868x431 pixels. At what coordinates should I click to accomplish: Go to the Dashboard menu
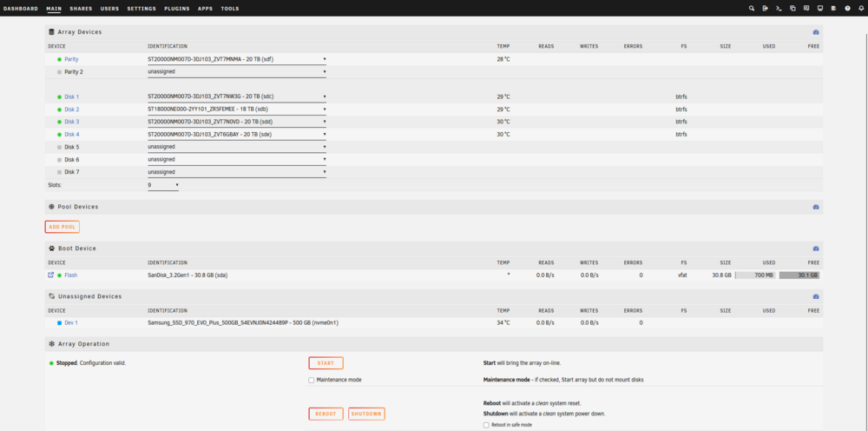click(21, 9)
